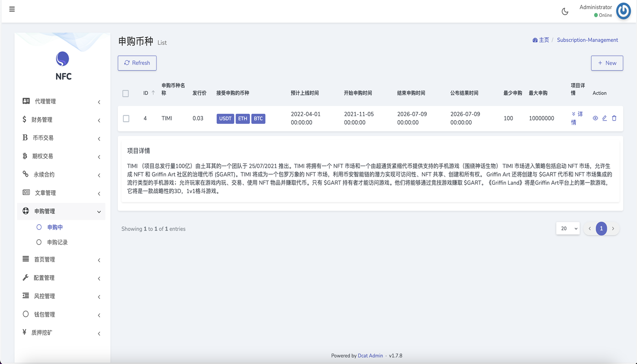Go to 主页 breadcrumb link
The width and height of the screenshot is (637, 364).
tap(544, 40)
